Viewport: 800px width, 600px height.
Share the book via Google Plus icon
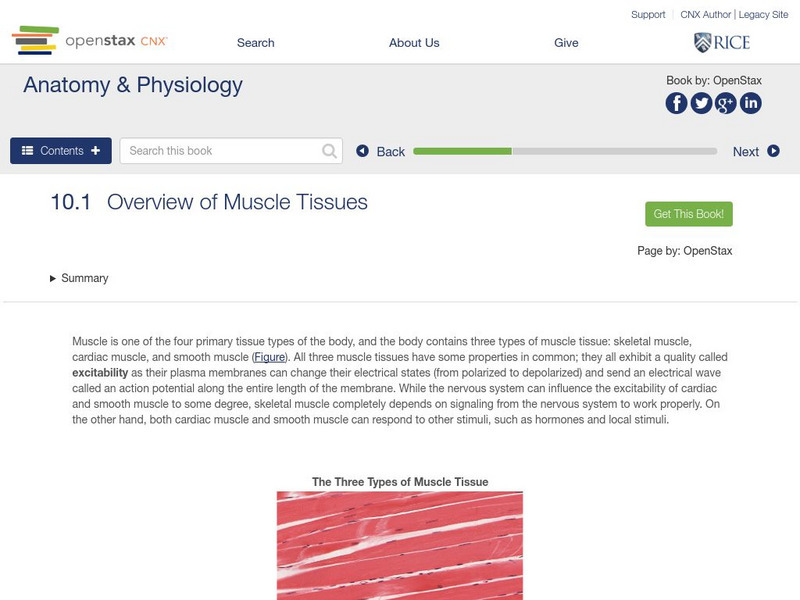[726, 103]
